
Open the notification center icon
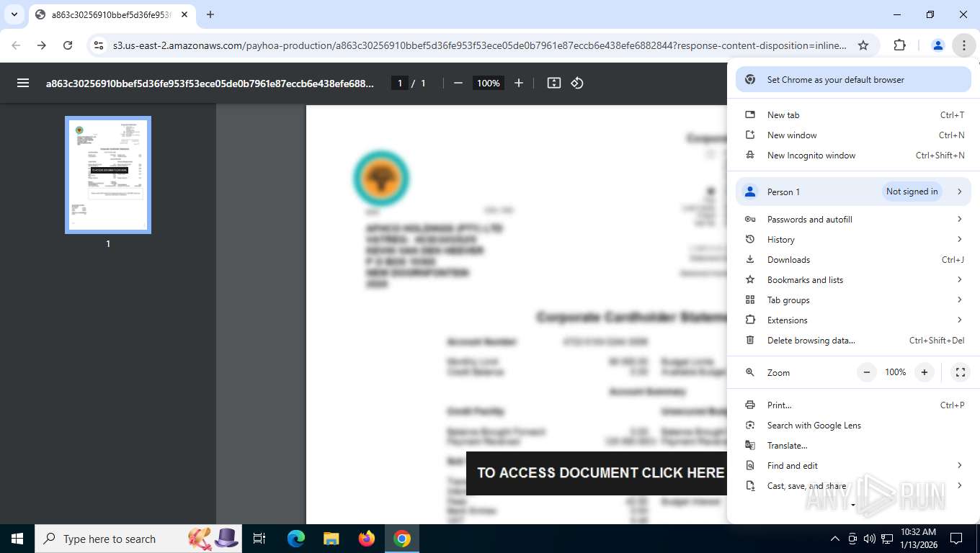click(x=956, y=539)
